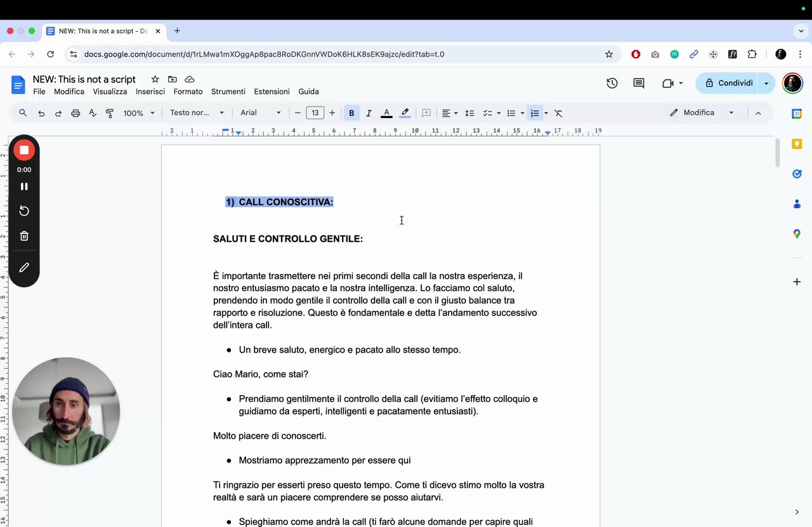The image size is (812, 527).
Task: Star the document title
Action: pyautogui.click(x=155, y=79)
